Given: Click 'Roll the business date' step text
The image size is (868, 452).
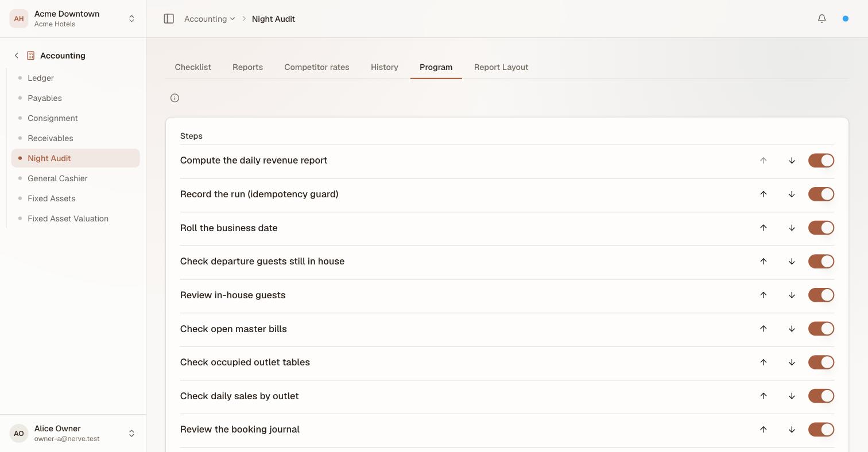Looking at the screenshot, I should point(229,228).
